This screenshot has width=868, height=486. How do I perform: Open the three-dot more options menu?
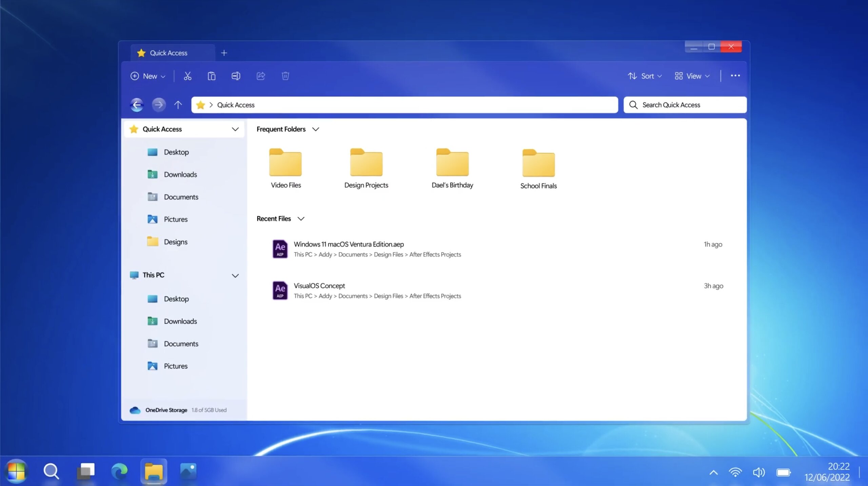[x=735, y=76]
